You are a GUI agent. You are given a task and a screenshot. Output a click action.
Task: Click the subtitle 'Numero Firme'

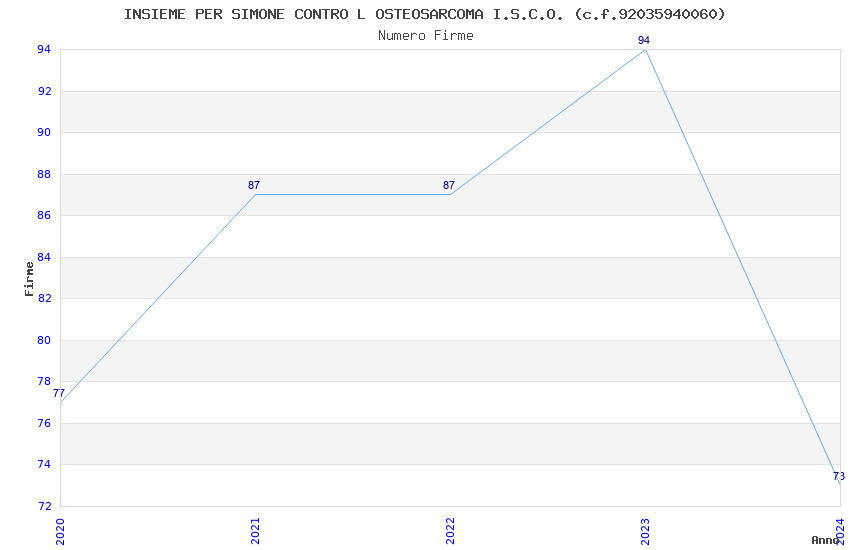[426, 36]
